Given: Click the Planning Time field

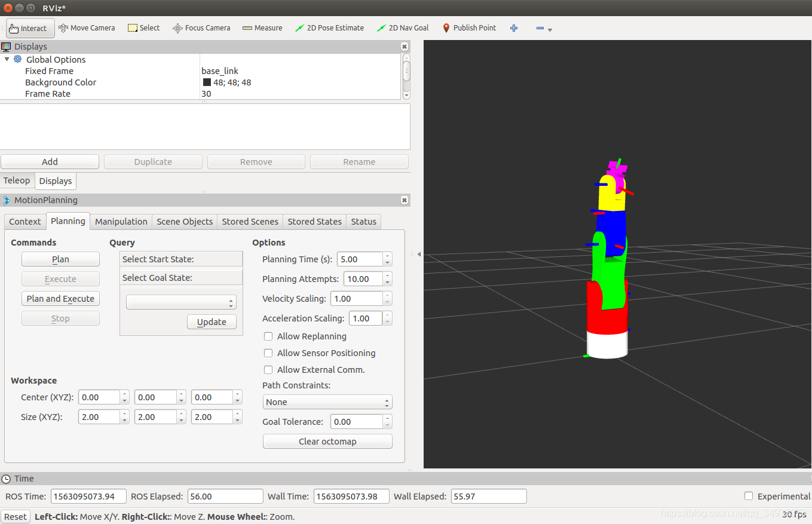Looking at the screenshot, I should point(360,259).
